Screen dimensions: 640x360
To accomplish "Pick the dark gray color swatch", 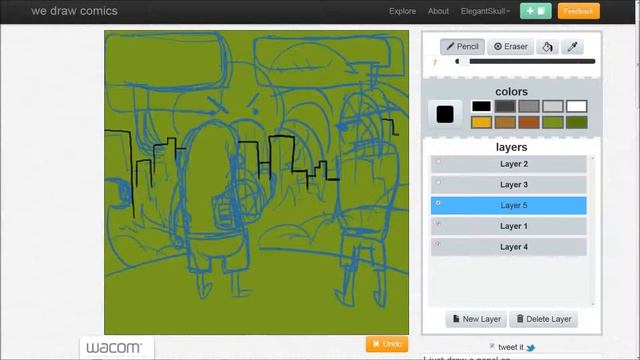I will (505, 106).
